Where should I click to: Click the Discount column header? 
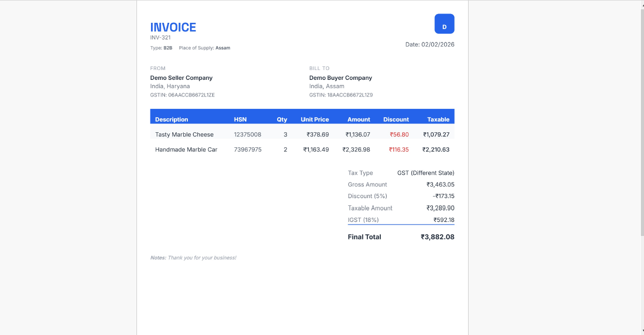click(x=396, y=119)
